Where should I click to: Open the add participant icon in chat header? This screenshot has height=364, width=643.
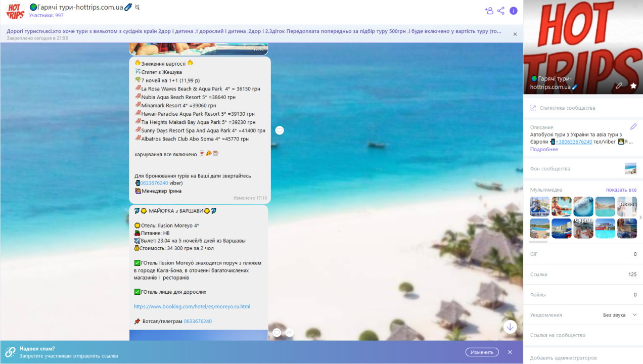click(488, 11)
